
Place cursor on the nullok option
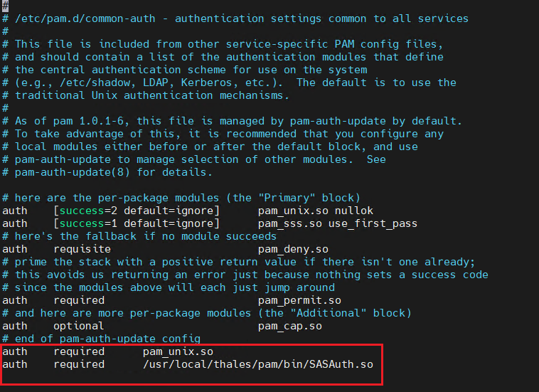click(x=354, y=211)
